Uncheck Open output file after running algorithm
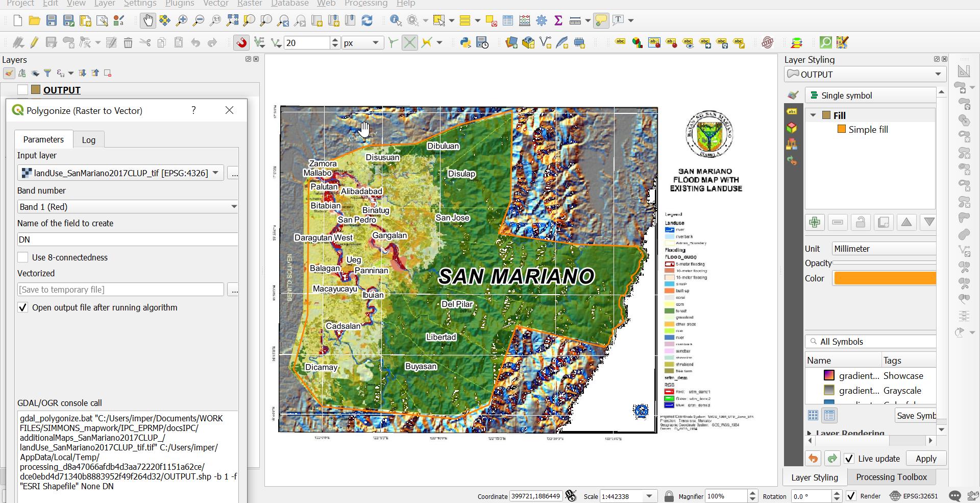Image resolution: width=980 pixels, height=503 pixels. [23, 307]
